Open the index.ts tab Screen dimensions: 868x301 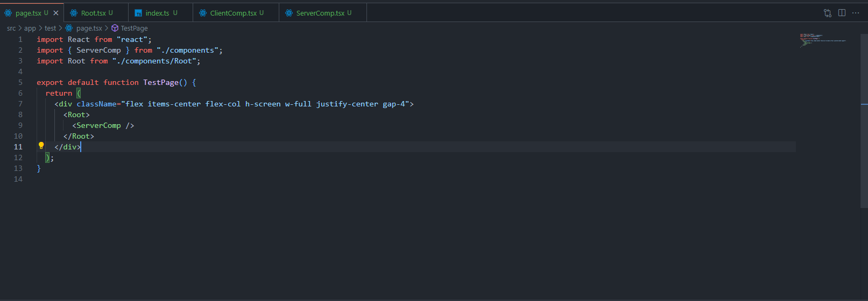pos(157,13)
